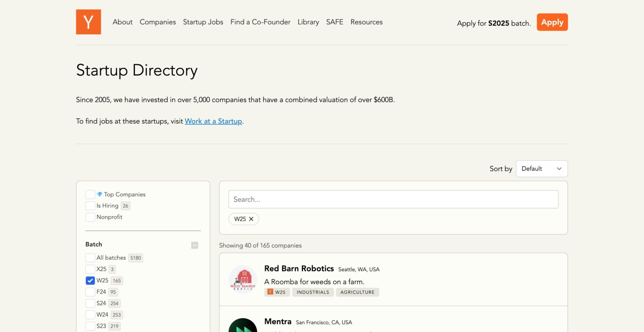Check the Is Hiring filter

(x=90, y=206)
